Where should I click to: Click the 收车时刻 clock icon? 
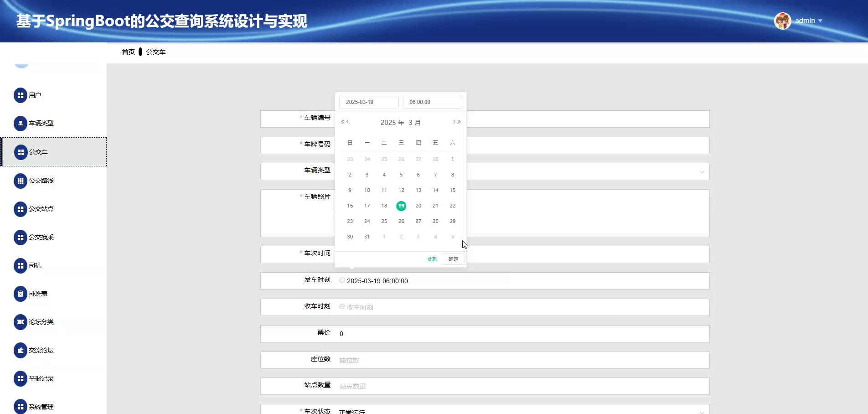(x=342, y=307)
